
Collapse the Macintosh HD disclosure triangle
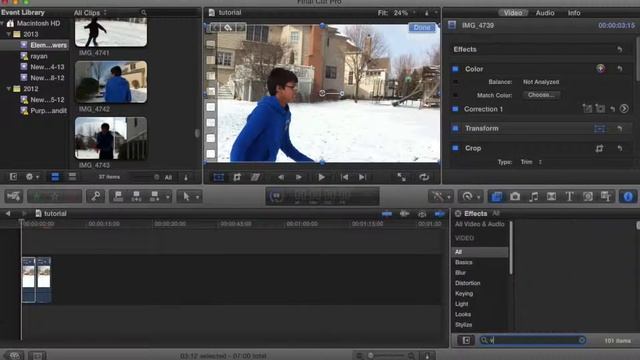point(2,24)
